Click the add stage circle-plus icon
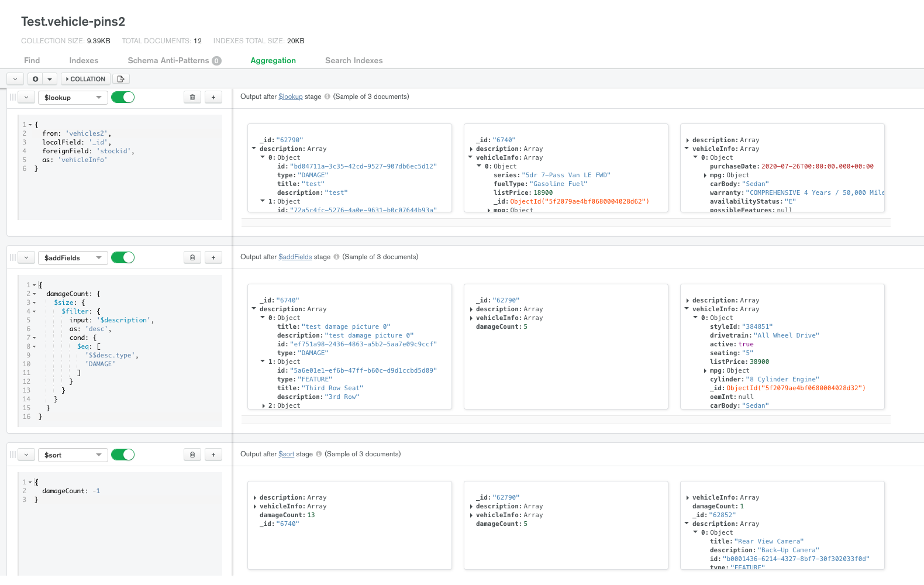The image size is (924, 585). [x=36, y=79]
